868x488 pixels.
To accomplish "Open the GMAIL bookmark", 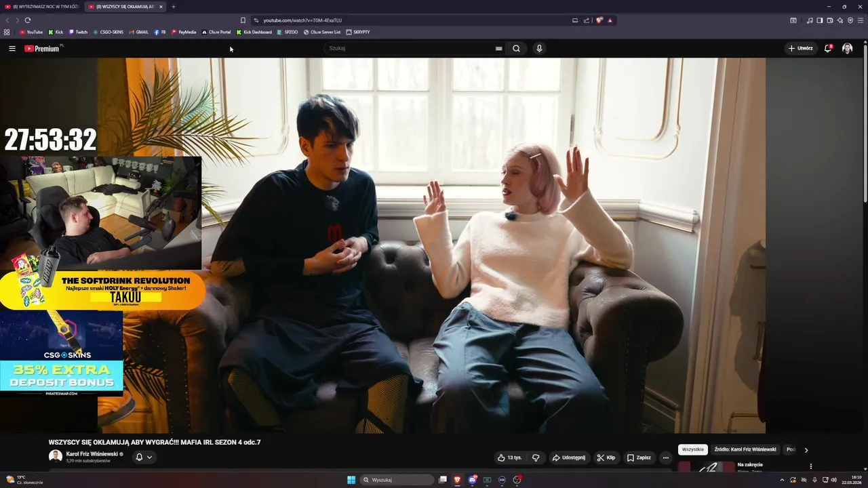I will [138, 32].
